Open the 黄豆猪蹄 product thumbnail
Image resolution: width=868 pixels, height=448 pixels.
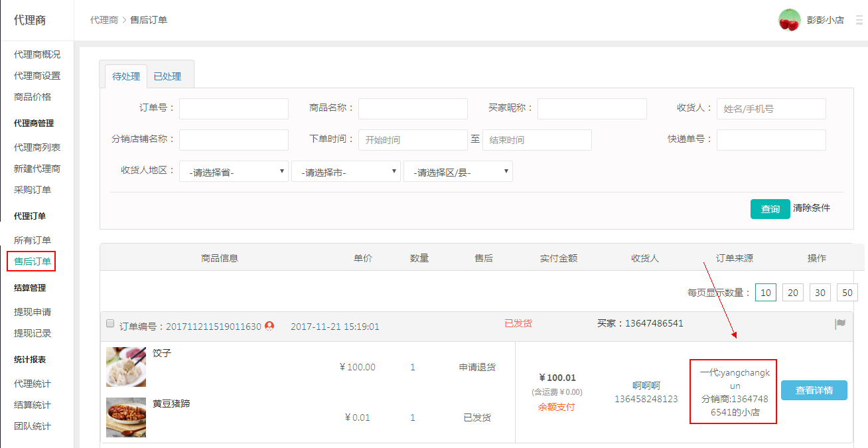coord(126,417)
